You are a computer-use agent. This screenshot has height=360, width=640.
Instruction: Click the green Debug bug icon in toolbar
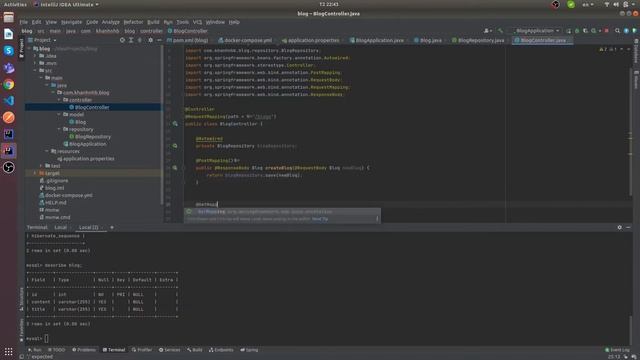click(x=577, y=31)
